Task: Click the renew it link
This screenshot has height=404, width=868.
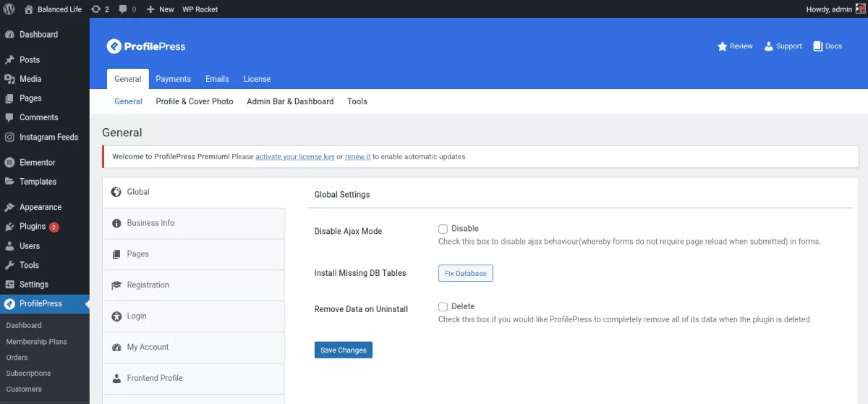Action: click(x=358, y=156)
